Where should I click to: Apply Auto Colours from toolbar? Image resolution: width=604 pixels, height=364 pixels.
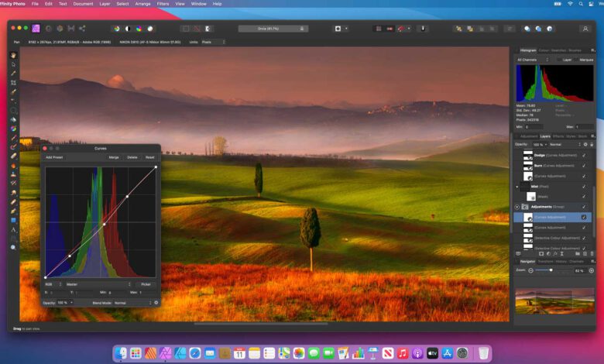139,29
